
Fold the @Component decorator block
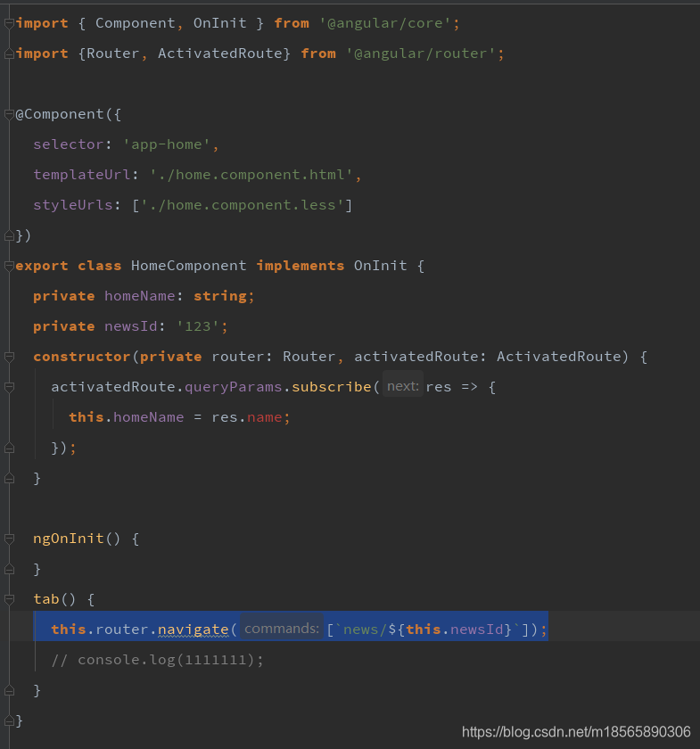pyautogui.click(x=9, y=114)
